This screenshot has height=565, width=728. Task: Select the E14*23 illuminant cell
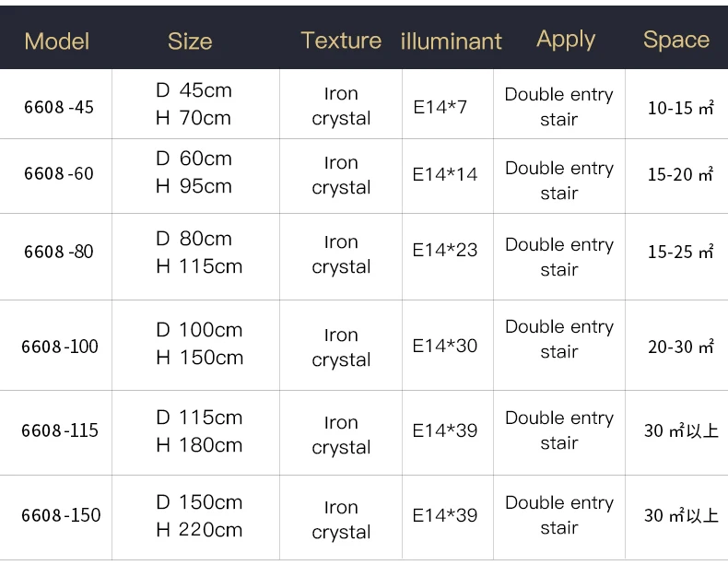[x=445, y=250]
